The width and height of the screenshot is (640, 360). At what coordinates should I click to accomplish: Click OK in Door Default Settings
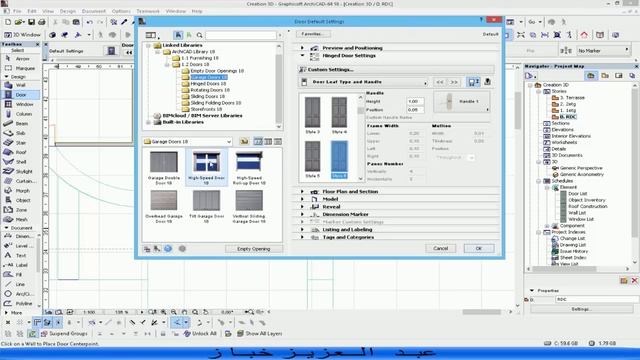click(x=479, y=248)
